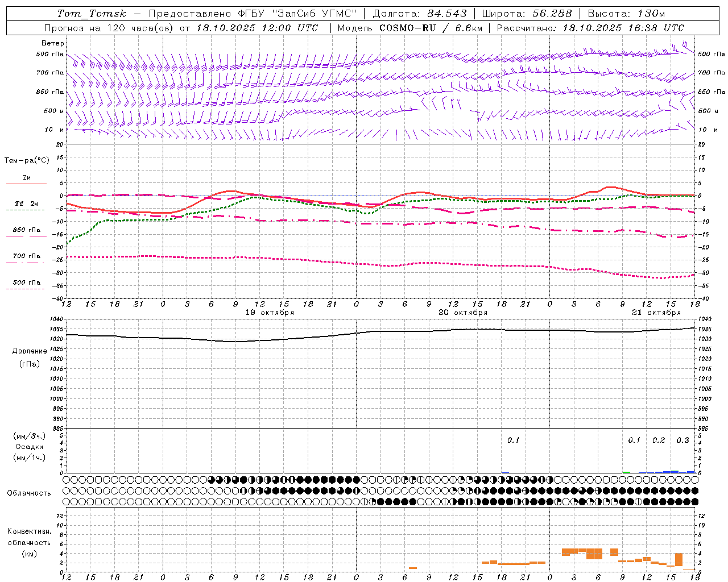Click the '(км)' unit label under облачность
Image resolution: width=728 pixels, height=582 pixels.
[30, 554]
